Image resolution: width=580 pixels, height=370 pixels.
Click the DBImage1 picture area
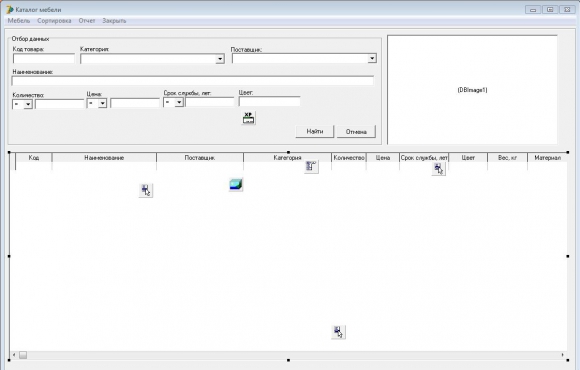click(x=472, y=90)
